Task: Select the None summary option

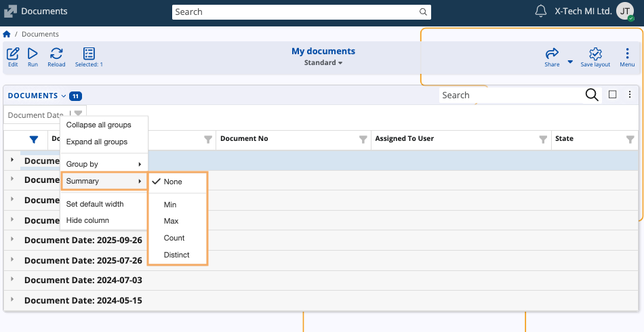Action: (173, 182)
